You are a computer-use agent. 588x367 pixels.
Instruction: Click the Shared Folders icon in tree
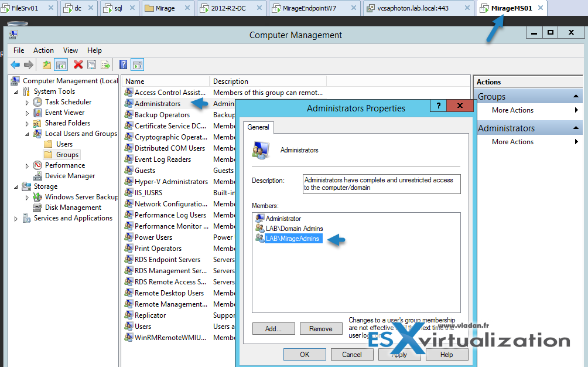[x=37, y=123]
